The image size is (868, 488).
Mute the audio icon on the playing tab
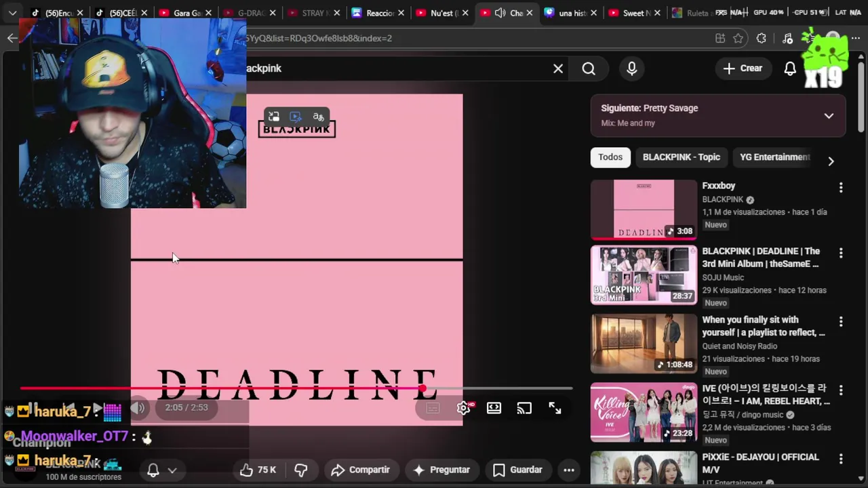click(x=500, y=13)
